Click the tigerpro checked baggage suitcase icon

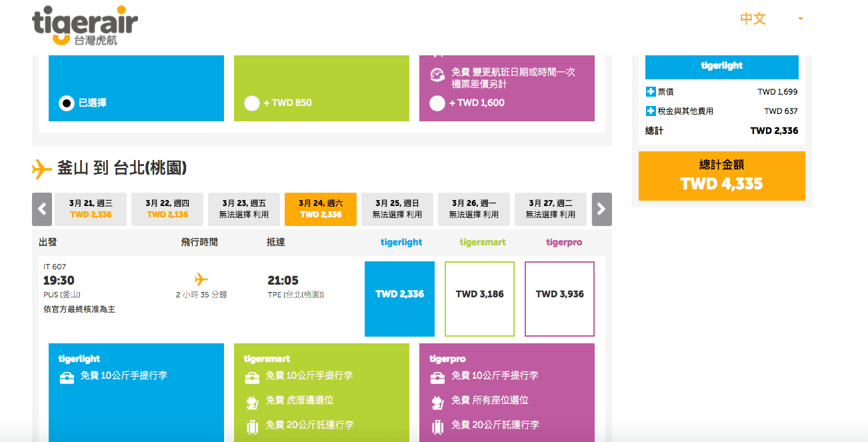click(437, 426)
